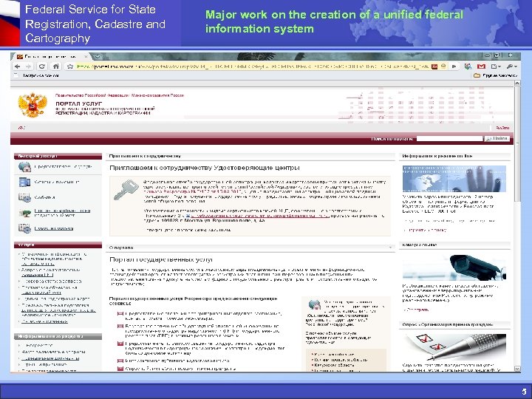Click the red icon at the address bar's right end
The height and width of the screenshot is (399, 532).
click(434, 66)
